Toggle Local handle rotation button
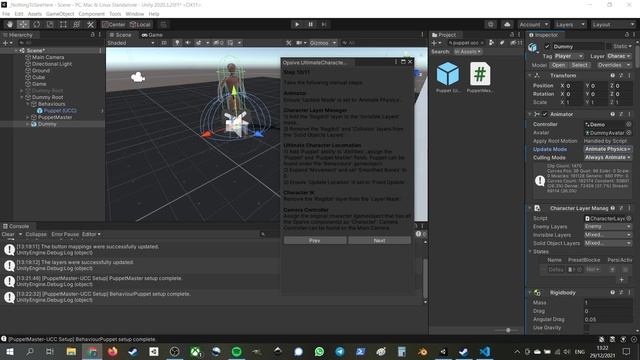The width and height of the screenshot is (640, 360). pyautogui.click(x=140, y=24)
